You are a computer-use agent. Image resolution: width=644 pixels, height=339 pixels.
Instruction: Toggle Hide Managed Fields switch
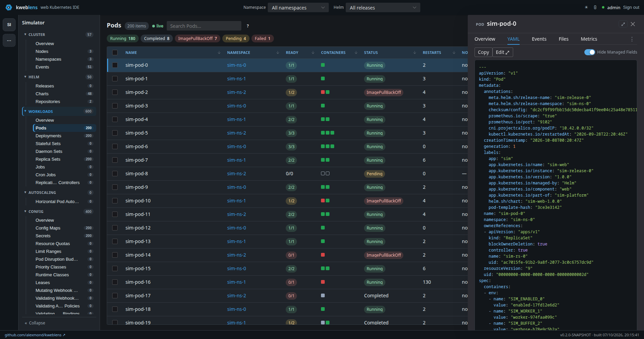[589, 52]
